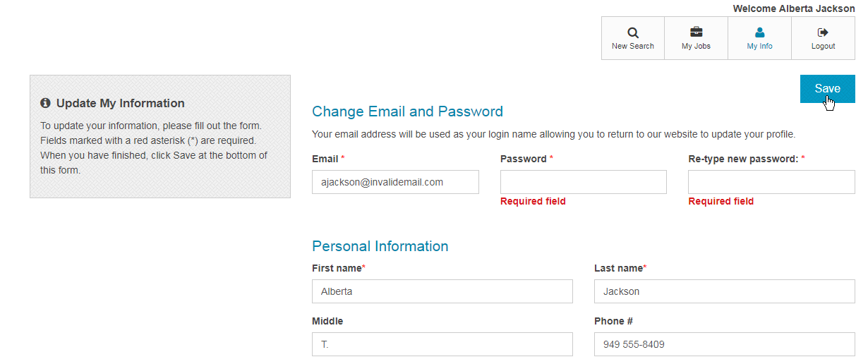Click the info icon beside Update My Information
Screen dimensions: 868x364
pos(46,103)
